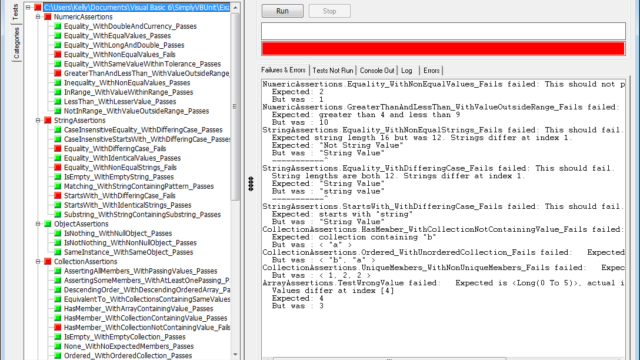
Task: Open the Log tab
Action: (407, 71)
